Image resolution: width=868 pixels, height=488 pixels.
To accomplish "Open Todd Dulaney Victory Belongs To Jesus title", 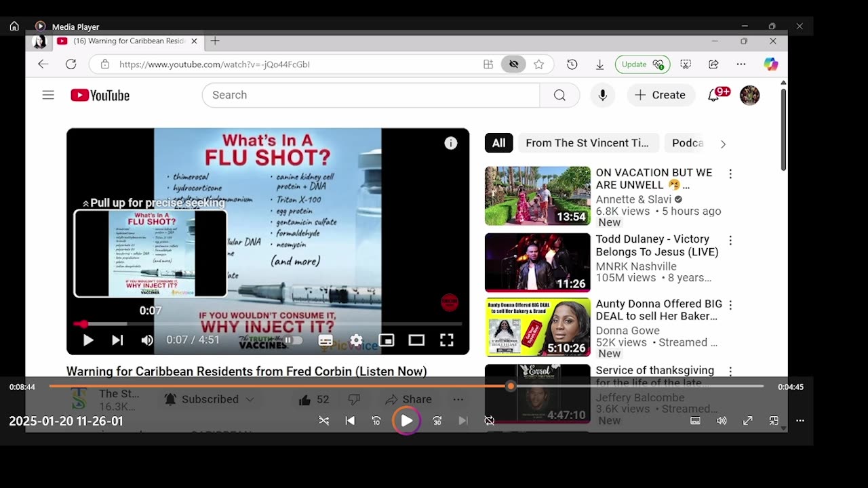I will 657,245.
